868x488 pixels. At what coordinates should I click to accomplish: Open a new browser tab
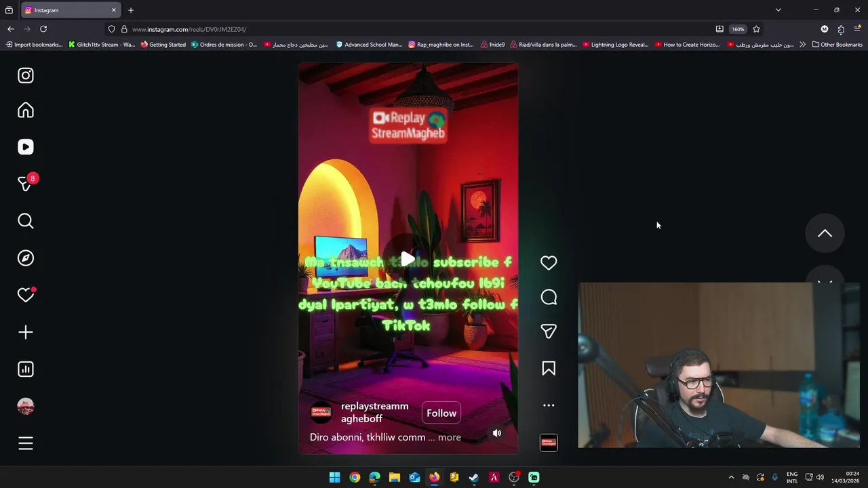click(x=131, y=10)
